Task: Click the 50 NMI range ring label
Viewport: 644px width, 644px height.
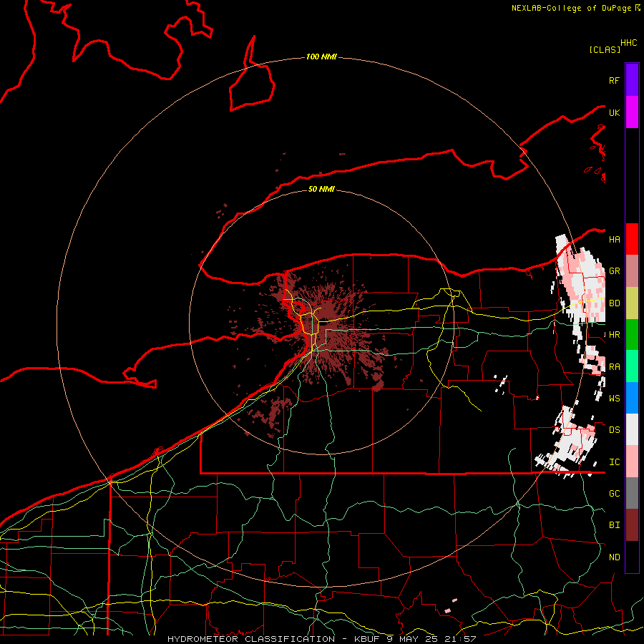Action: pos(321,189)
